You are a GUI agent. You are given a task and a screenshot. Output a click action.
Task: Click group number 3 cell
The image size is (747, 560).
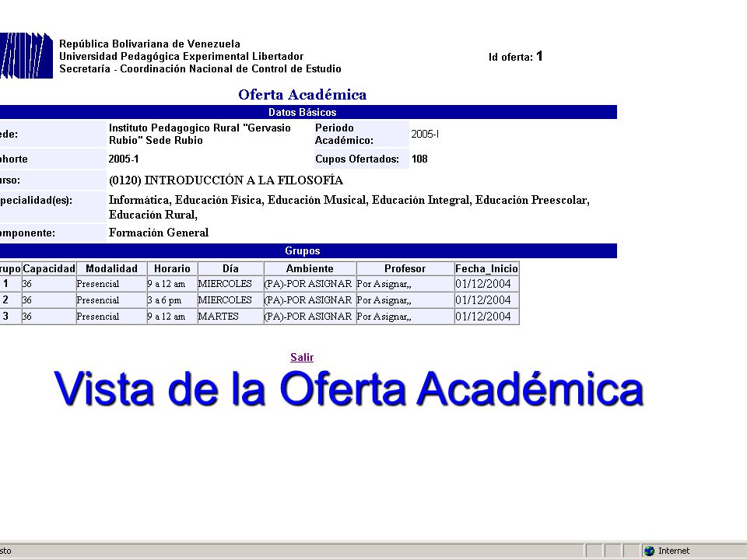point(5,317)
